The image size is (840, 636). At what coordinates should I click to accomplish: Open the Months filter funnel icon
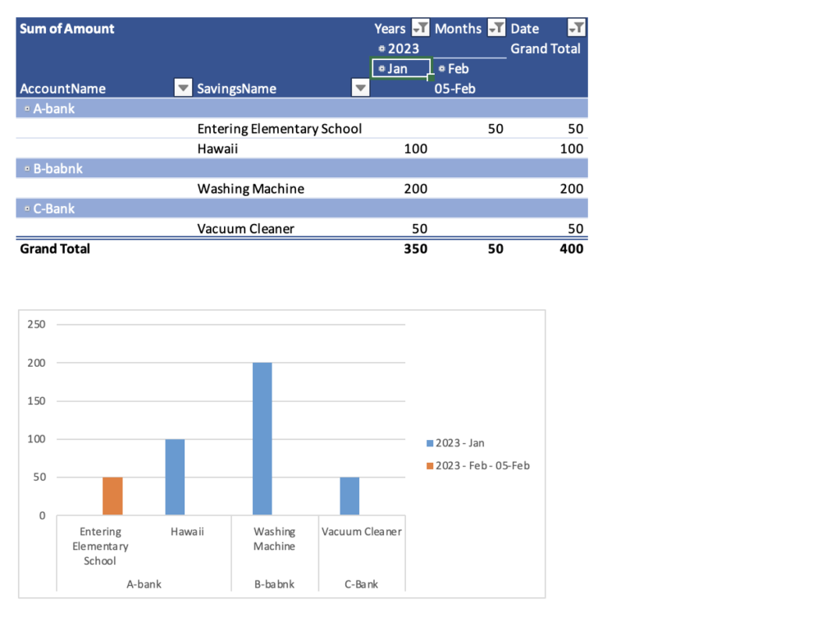click(x=496, y=27)
